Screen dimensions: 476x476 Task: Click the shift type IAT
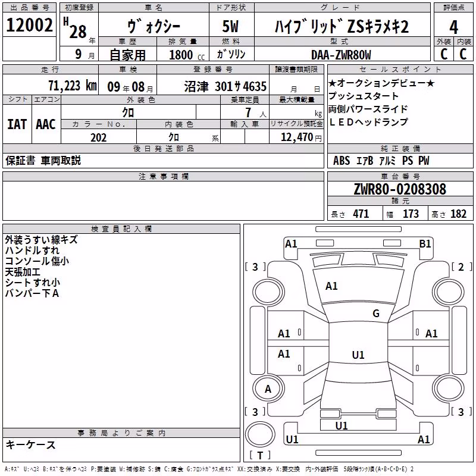pos(17,124)
